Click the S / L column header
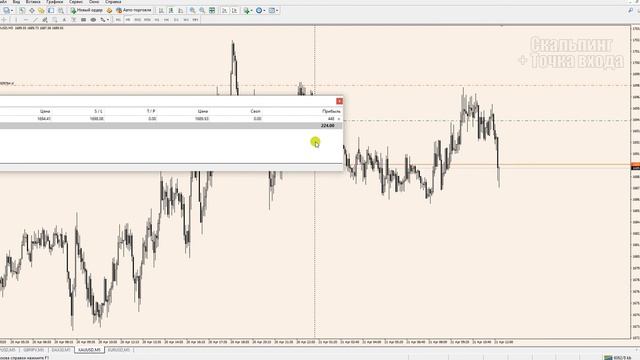 [x=98, y=111]
